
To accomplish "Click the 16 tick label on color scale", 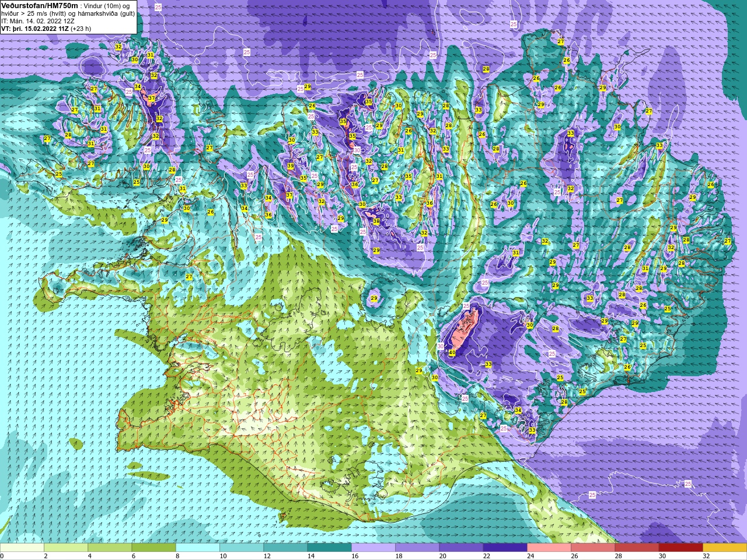I will tap(355, 556).
